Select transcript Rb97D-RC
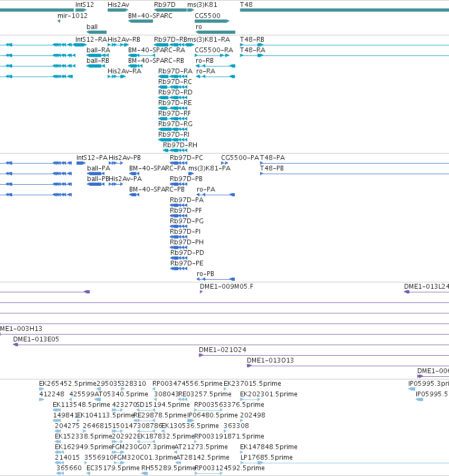The width and height of the screenshot is (449, 476). 175,82
